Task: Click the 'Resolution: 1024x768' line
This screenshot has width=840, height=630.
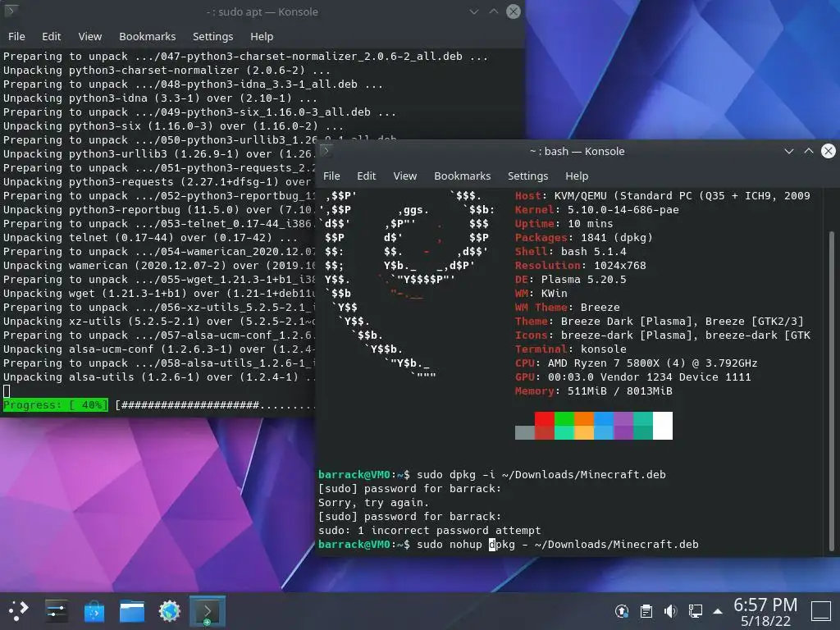Action: [x=580, y=265]
